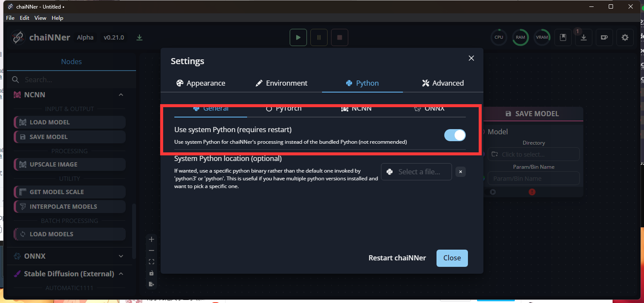The image size is (644, 303).
Task: Select the Load Model node
Action: coord(70,122)
